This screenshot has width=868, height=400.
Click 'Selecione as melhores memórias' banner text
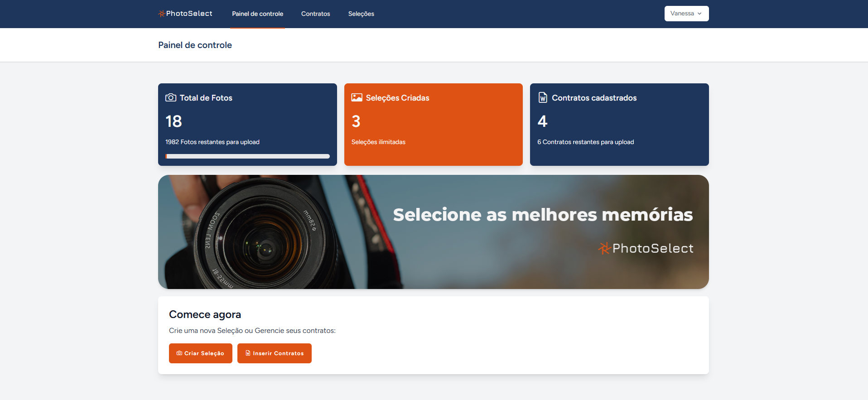(543, 215)
